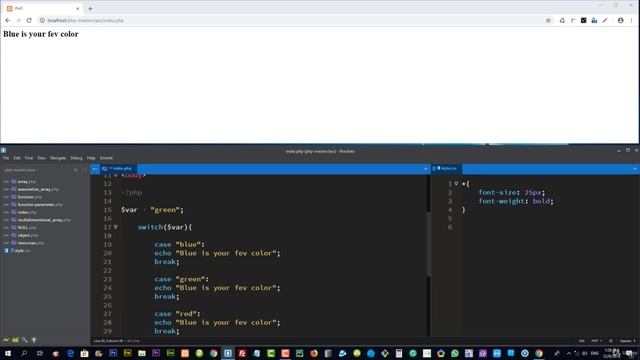
Task: Click the $var = "green" line of code
Action: (152, 210)
